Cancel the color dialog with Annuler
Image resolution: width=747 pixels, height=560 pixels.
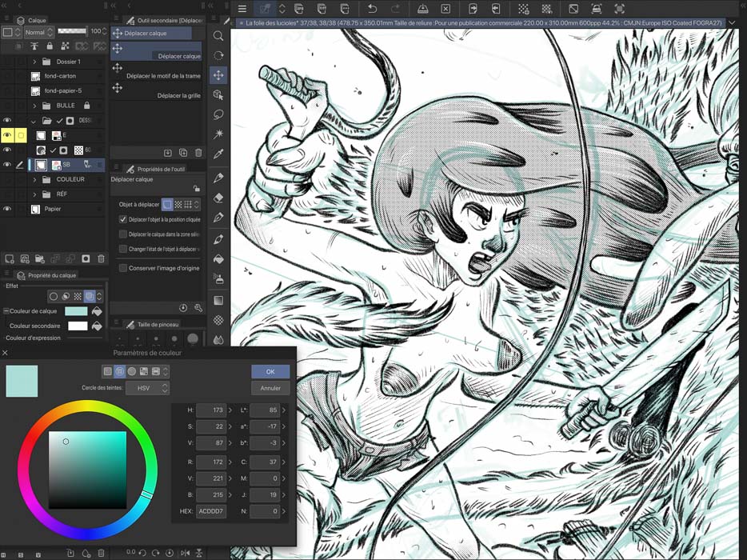pos(270,388)
